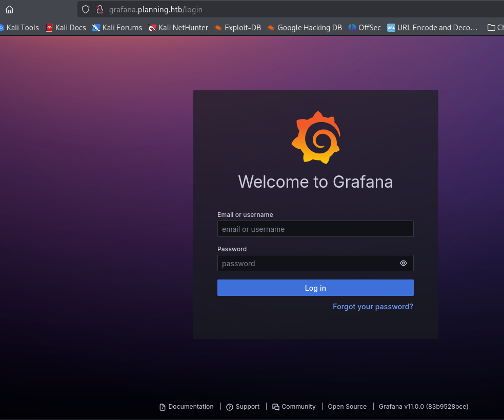Click the Welcome to Grafana heading
This screenshot has height=420, width=504.
[x=315, y=182]
